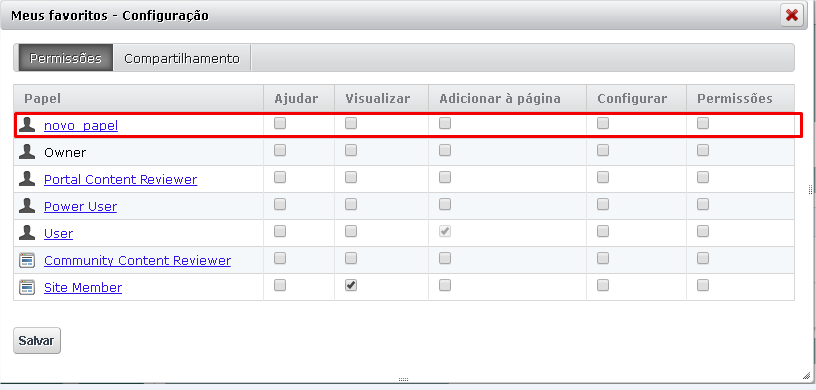Open the Compartilhamento tab
The image size is (816, 390).
pos(182,58)
